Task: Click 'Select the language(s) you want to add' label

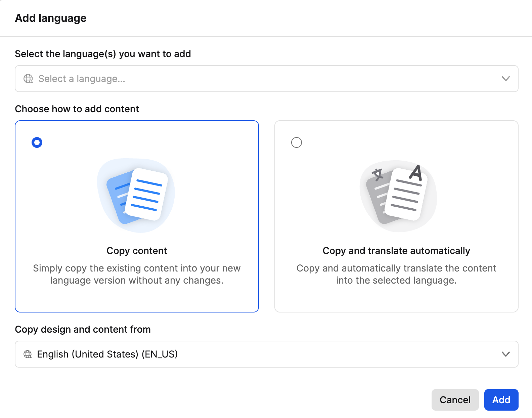Action: pos(103,54)
